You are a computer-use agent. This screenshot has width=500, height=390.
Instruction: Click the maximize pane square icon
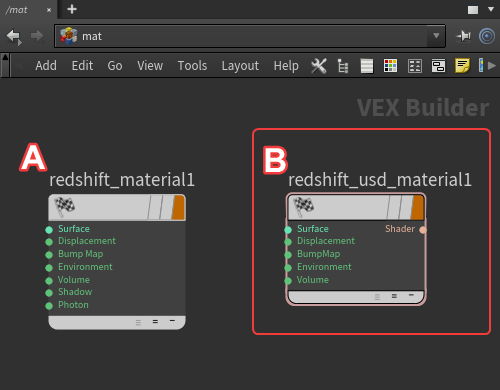pos(473,10)
